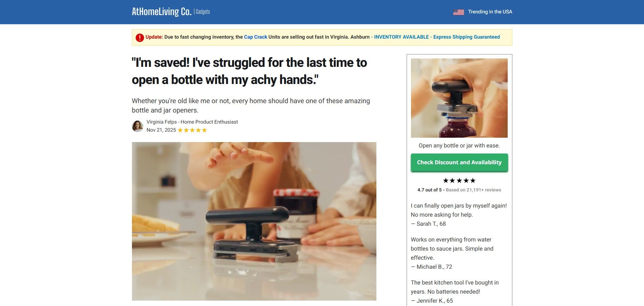
Task: Click Michael B. customer review
Action: [452, 253]
